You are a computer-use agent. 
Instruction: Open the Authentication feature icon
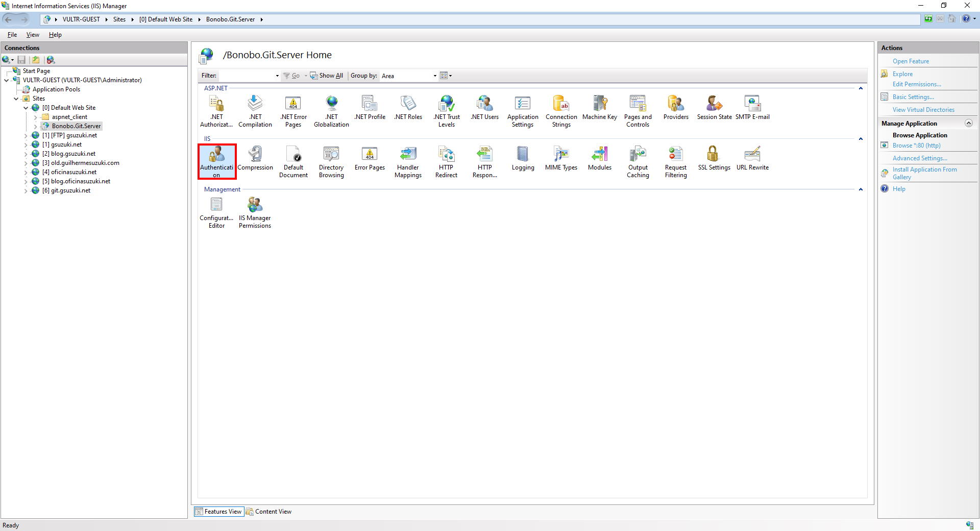[216, 160]
